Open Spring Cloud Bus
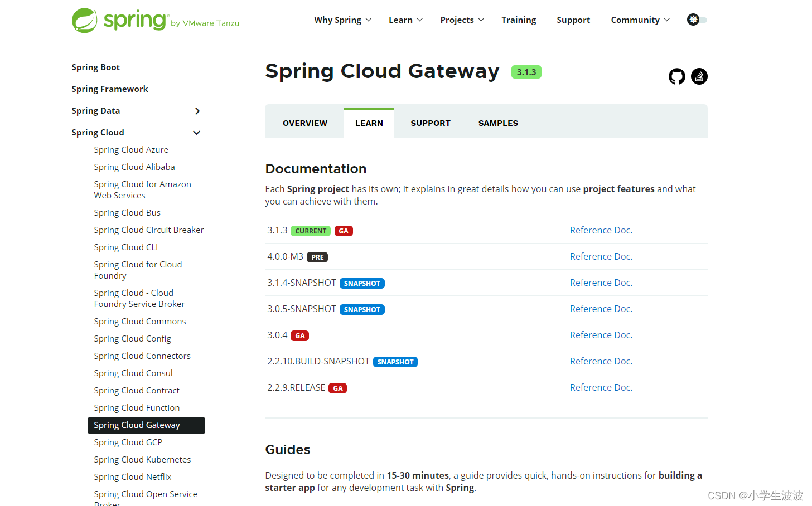The image size is (812, 506). [127, 213]
